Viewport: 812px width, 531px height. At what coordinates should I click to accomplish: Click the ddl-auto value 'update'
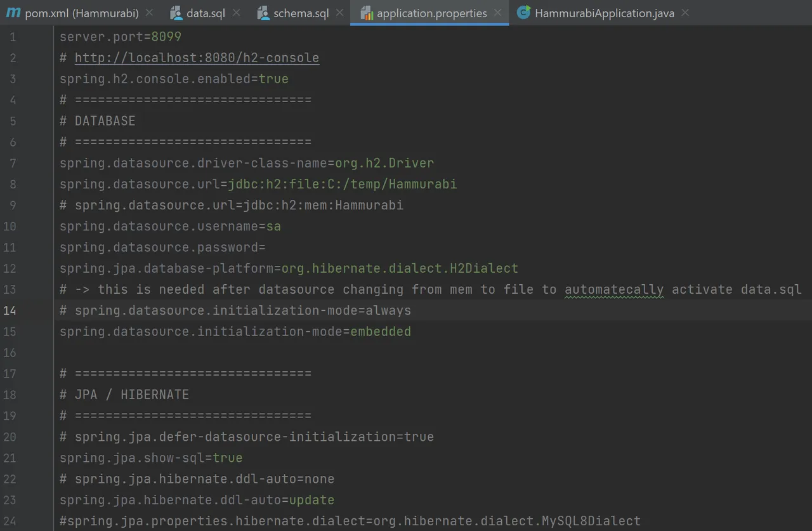[311, 500]
